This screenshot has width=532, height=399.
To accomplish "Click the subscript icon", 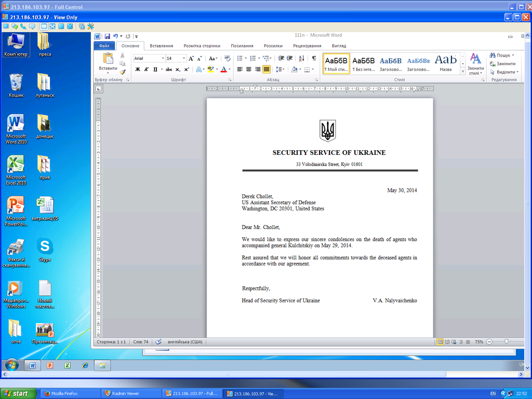I will (178, 69).
